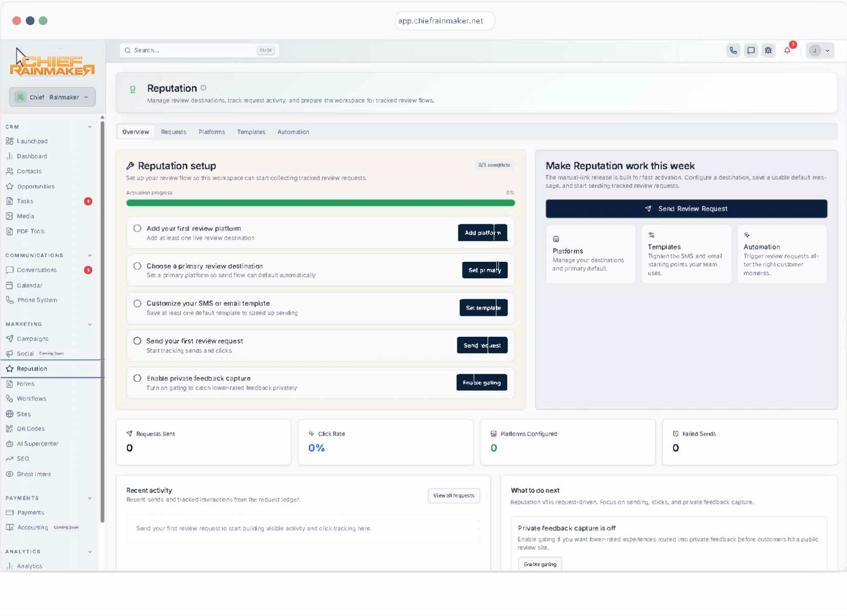Click the phone call icon in top bar
Image resolution: width=847 pixels, height=616 pixels.
733,50
